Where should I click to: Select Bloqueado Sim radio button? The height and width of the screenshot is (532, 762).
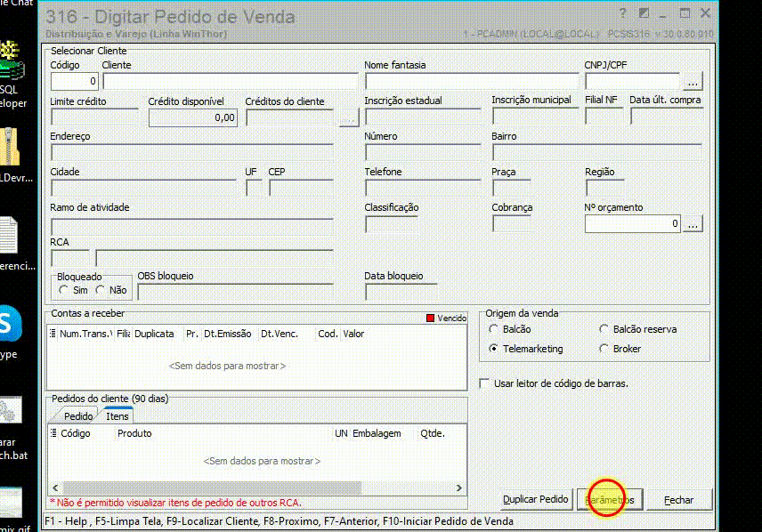coord(63,290)
